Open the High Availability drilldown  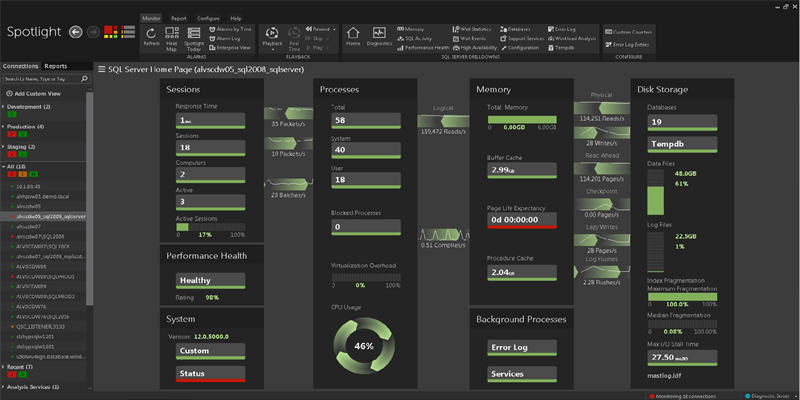(473, 47)
